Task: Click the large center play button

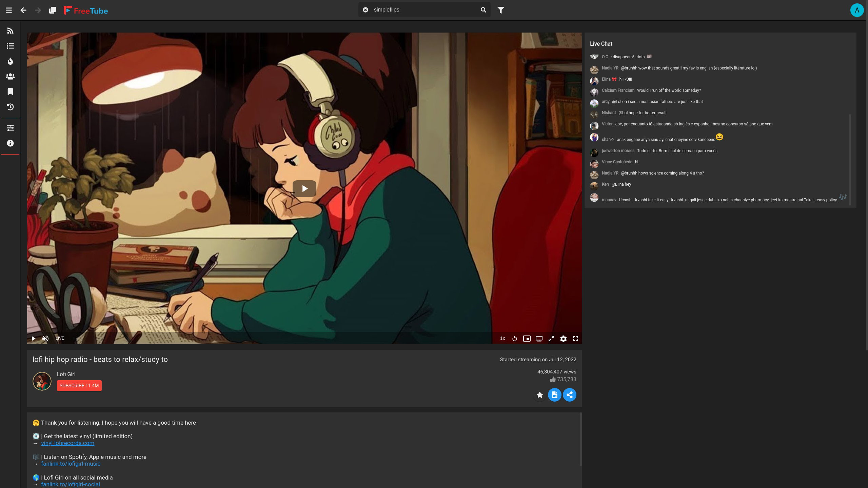Action: pyautogui.click(x=304, y=188)
